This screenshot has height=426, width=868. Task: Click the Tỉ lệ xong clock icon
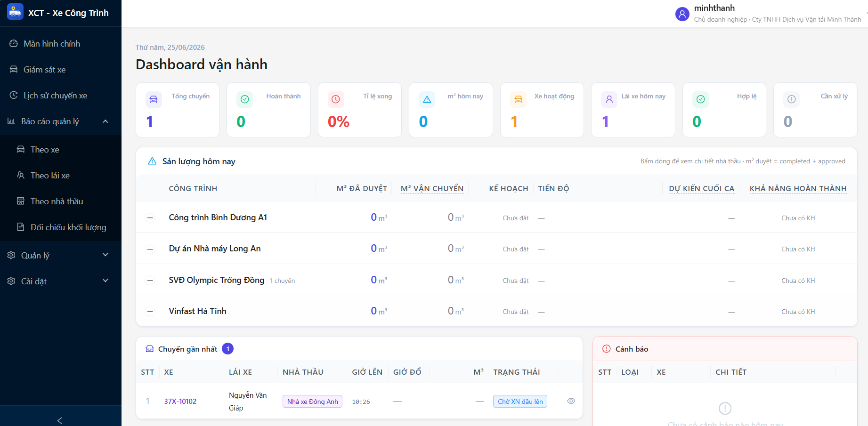[x=336, y=99]
